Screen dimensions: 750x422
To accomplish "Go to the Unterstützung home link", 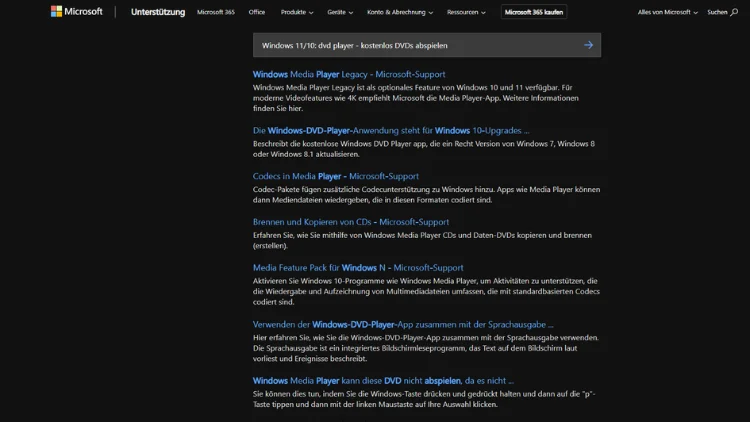I will point(157,12).
